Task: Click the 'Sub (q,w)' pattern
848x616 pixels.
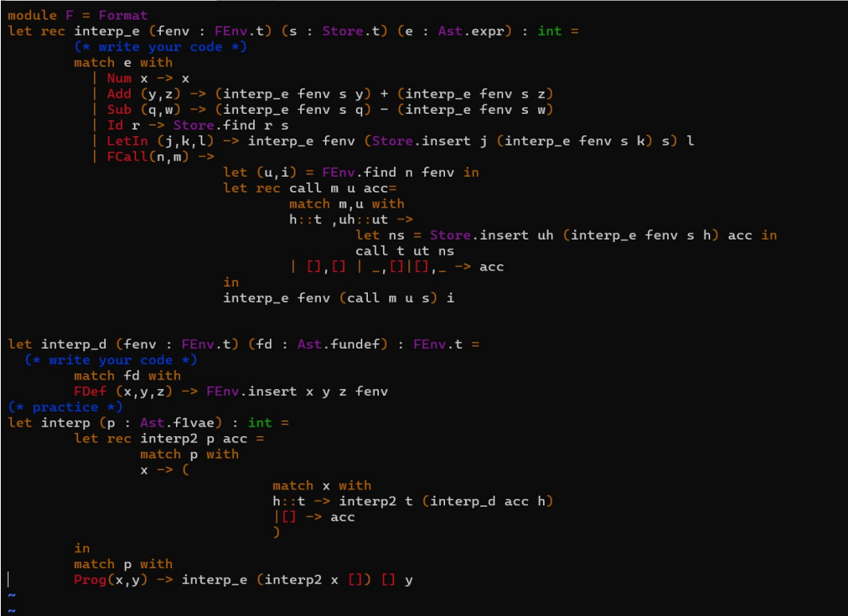Action: 143,110
